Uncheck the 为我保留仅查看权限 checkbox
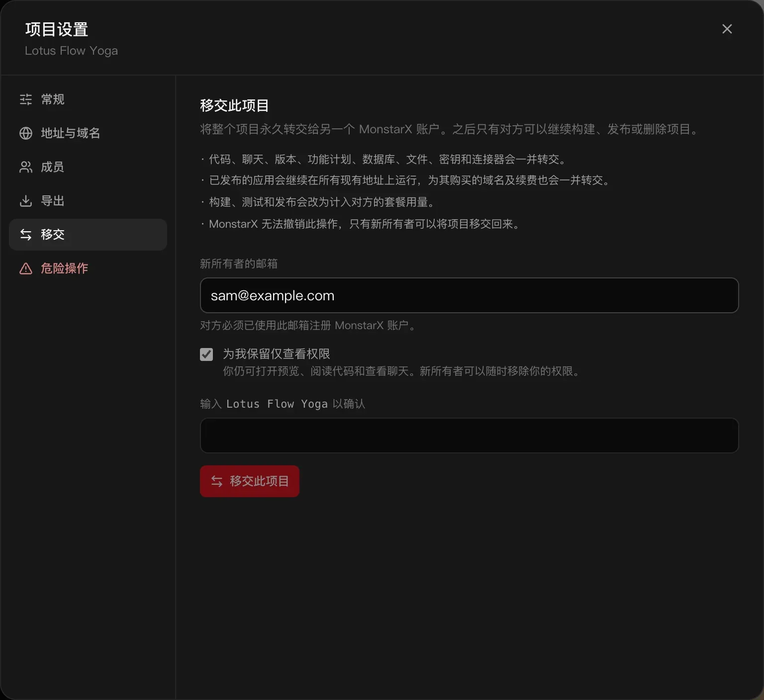Screen dimensions: 764x700 (x=206, y=354)
